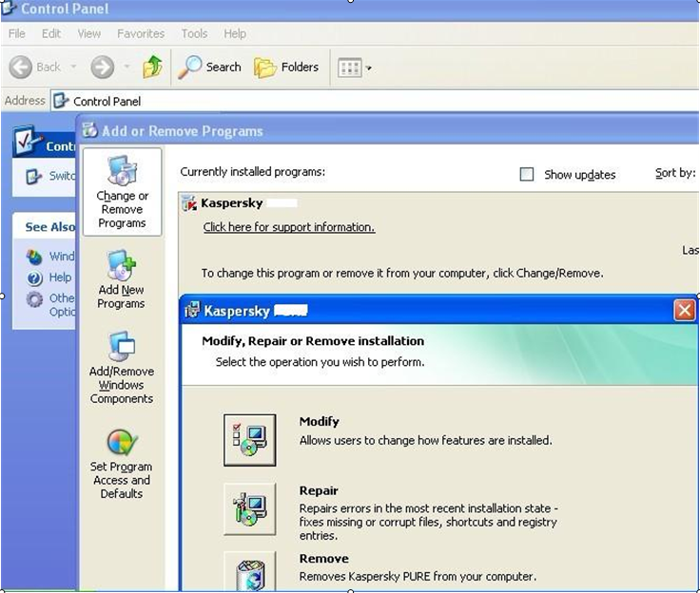The height and width of the screenshot is (593, 700).
Task: Click the Modify installation button
Action: (249, 440)
